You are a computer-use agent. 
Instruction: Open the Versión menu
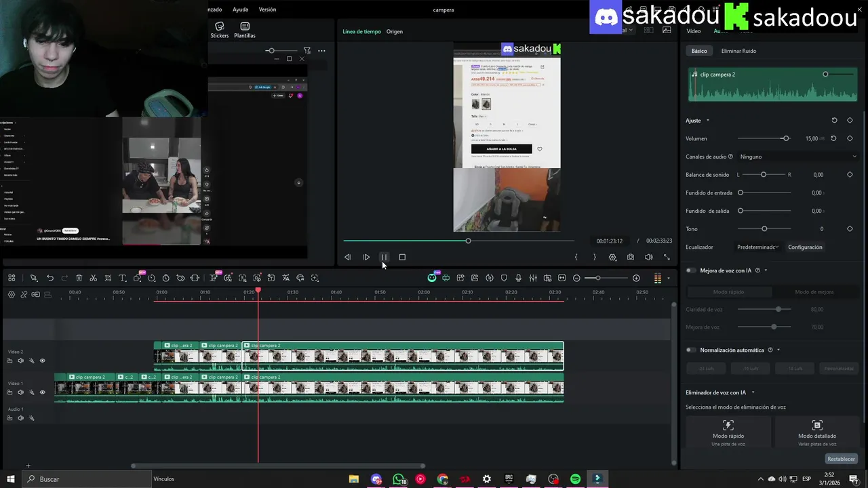click(x=267, y=9)
